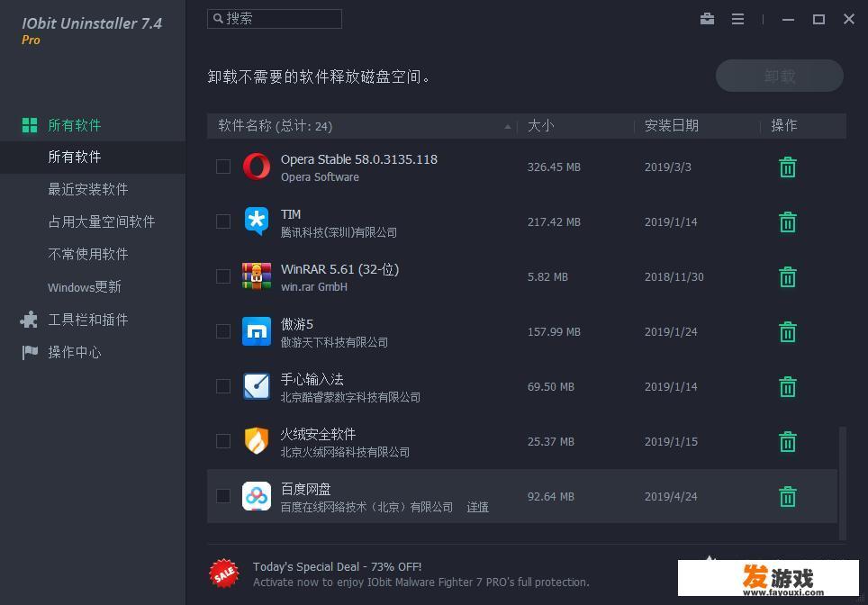Viewport: 868px width, 605px height.
Task: Click the 2018/11/30 install date
Action: pos(674,276)
